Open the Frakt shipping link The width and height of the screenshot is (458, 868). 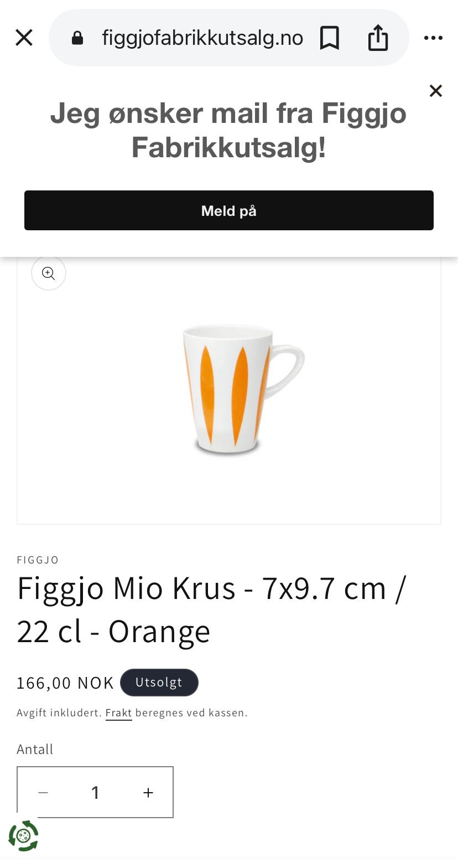tap(118, 713)
